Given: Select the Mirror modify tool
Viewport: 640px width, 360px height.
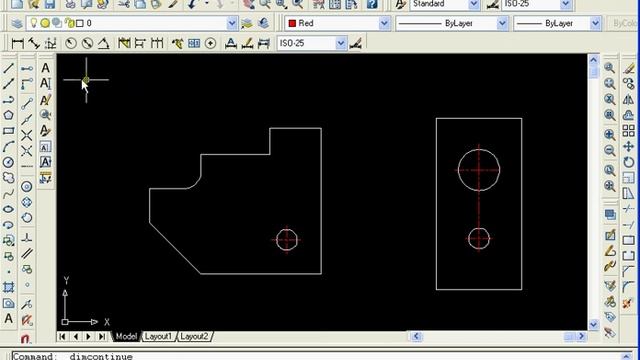Looking at the screenshot, I should pos(629,99).
